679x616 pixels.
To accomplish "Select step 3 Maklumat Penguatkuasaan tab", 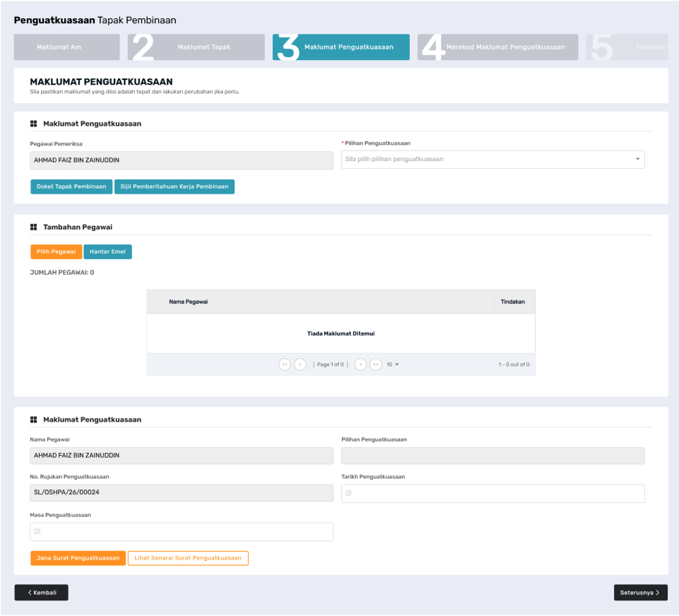I will tap(341, 47).
